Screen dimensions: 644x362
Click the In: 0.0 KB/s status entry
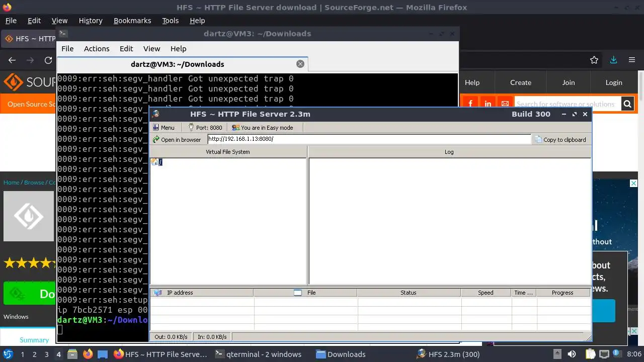coord(212,337)
